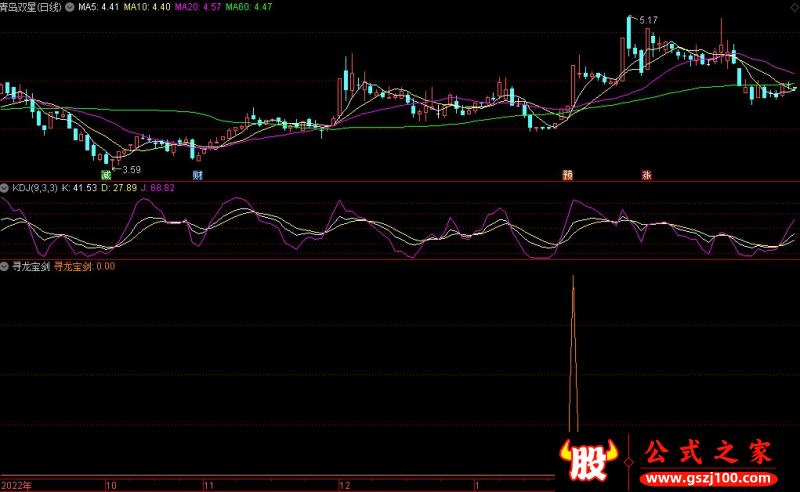Click the green 减 marker icon

click(x=104, y=173)
